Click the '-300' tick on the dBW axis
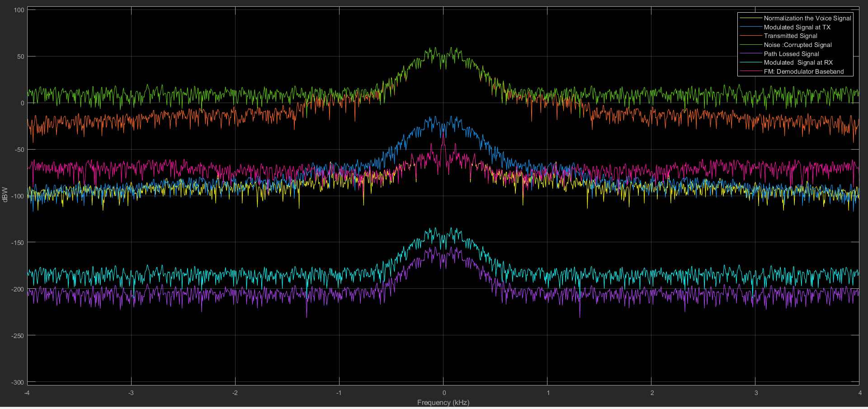The width and height of the screenshot is (868, 409). (18, 382)
